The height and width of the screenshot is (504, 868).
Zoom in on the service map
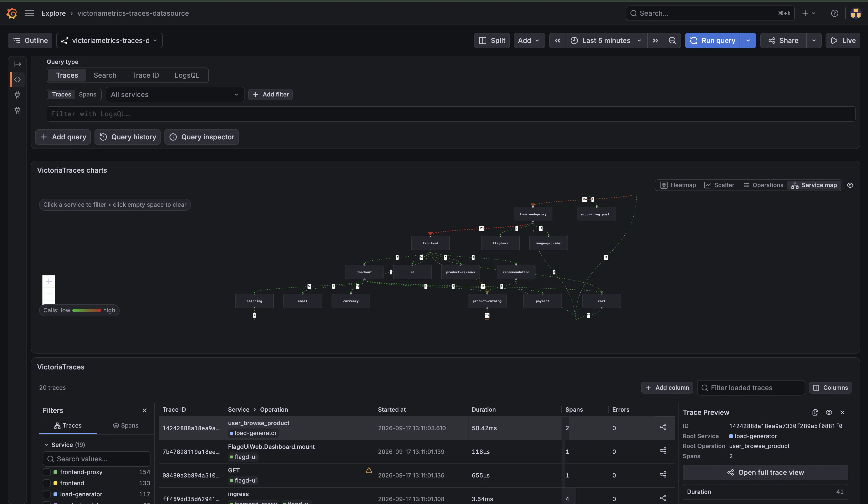[48, 281]
